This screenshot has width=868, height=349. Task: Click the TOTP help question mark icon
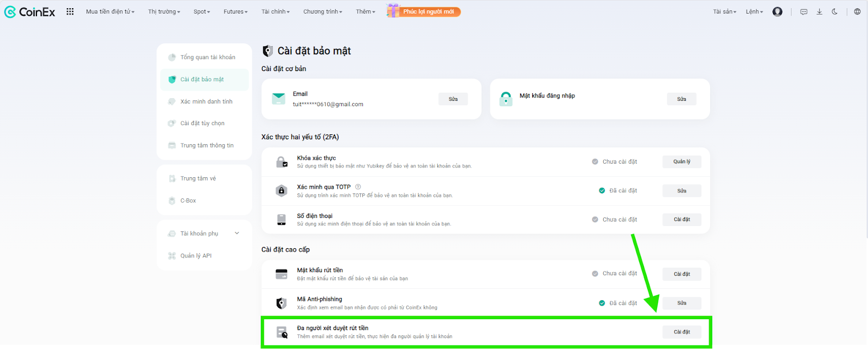coord(358,187)
